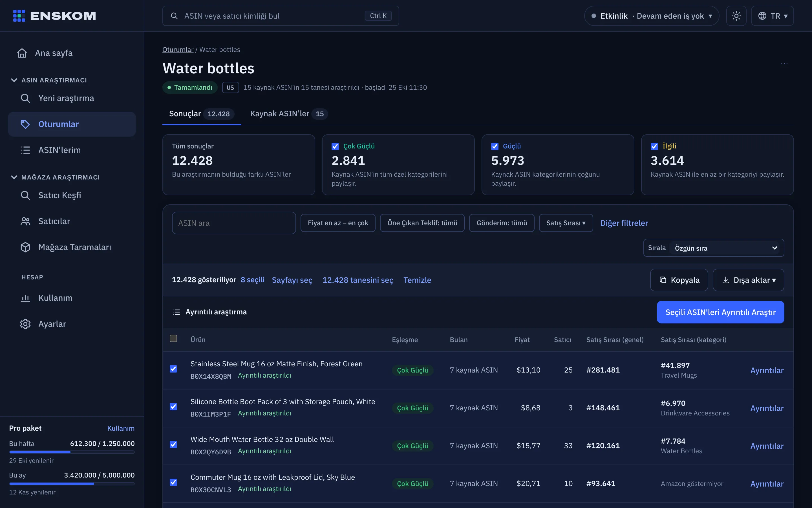The width and height of the screenshot is (812, 508).
Task: Click the Kopyala copy icon
Action: (x=663, y=280)
